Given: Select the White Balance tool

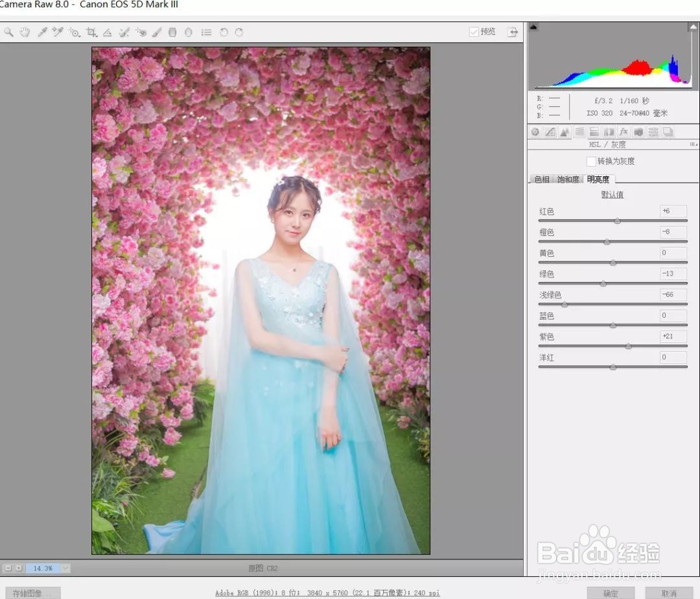Looking at the screenshot, I should click(43, 32).
